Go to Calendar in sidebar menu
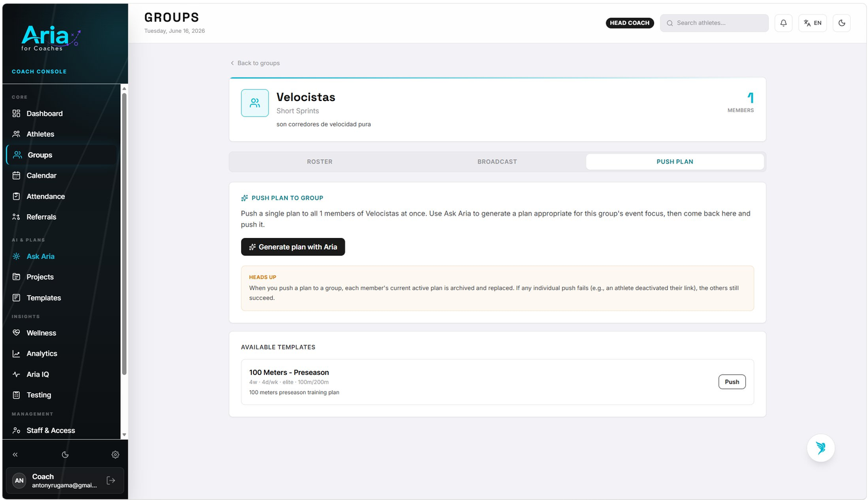Viewport: 868px width, 500px height. tap(42, 175)
